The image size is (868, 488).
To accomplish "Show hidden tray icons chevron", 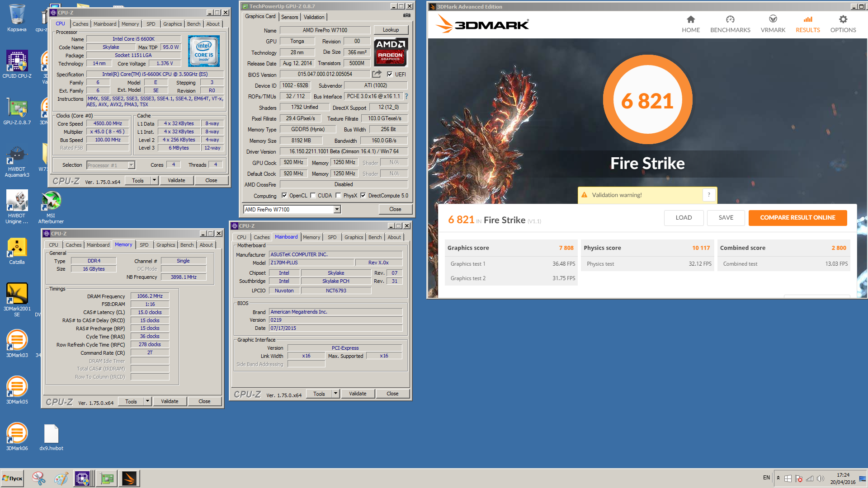I will (778, 478).
